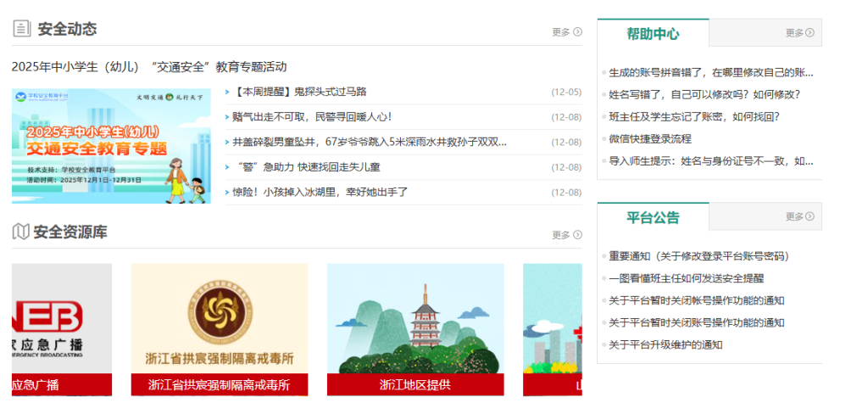Open notice 关于平台暂时关闭账号操作功能的通知
Screen dimensions: 868x403
tap(697, 322)
